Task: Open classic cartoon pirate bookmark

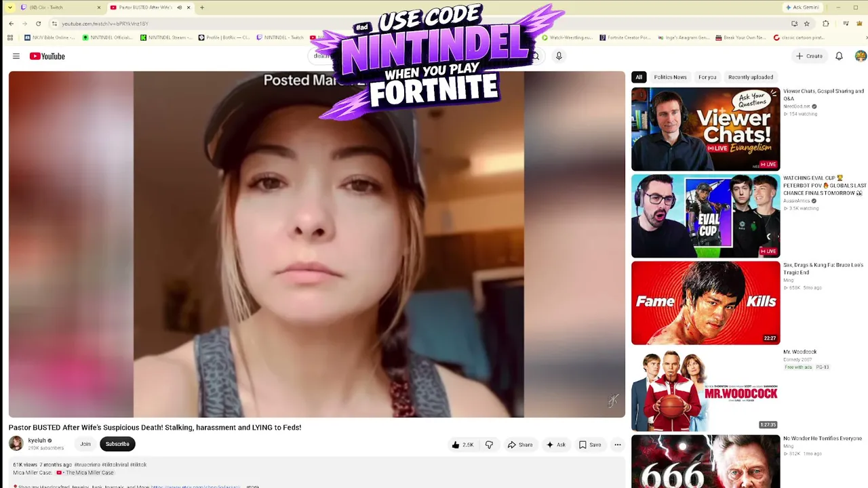Action: (x=800, y=38)
